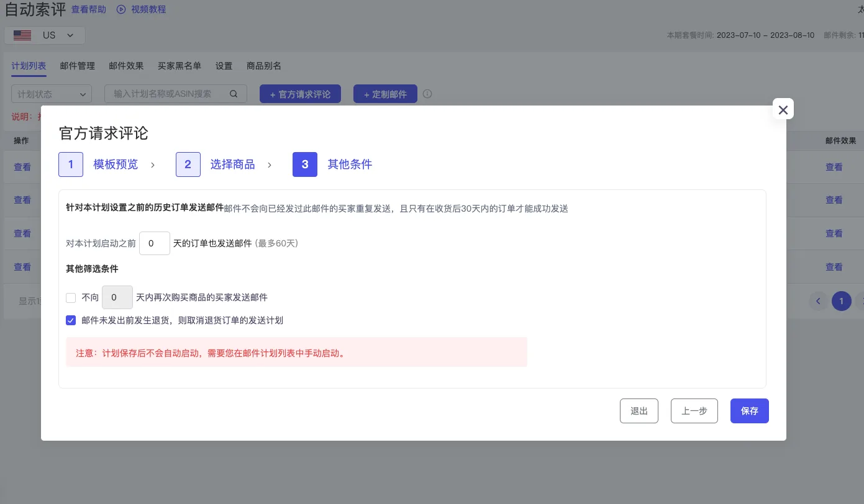This screenshot has height=504, width=864.
Task: Click the info icon beside 定制邮件
Action: (427, 94)
